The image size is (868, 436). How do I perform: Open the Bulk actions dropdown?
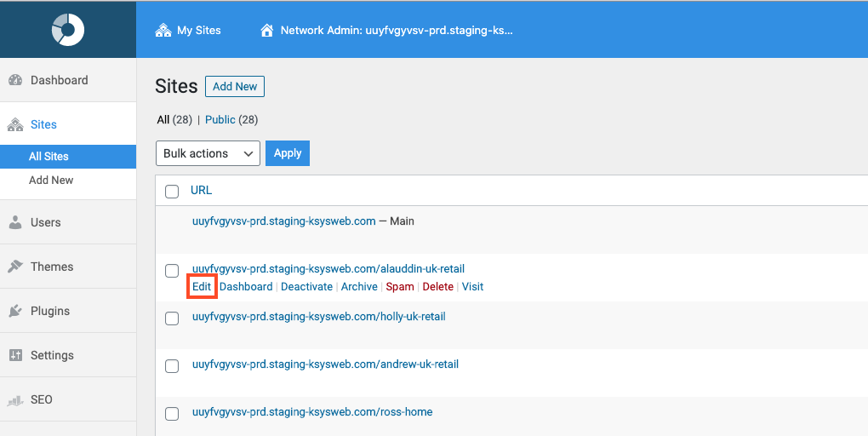pos(208,153)
